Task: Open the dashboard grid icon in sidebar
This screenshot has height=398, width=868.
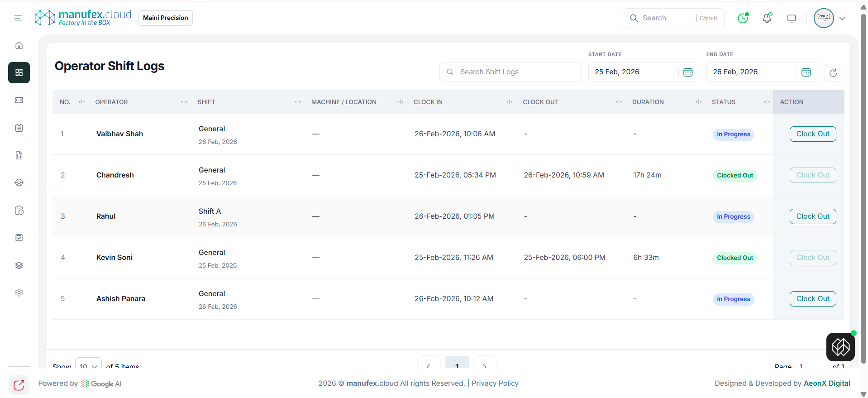Action: click(x=19, y=72)
